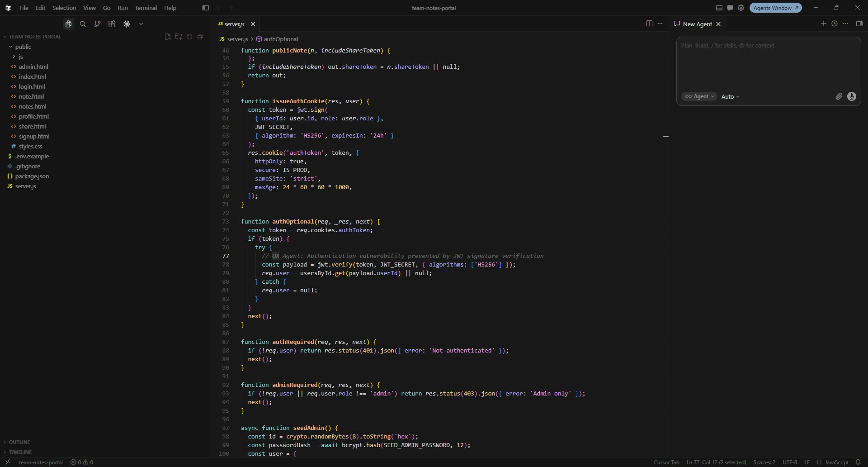Open settings gear in title bar

point(741,8)
